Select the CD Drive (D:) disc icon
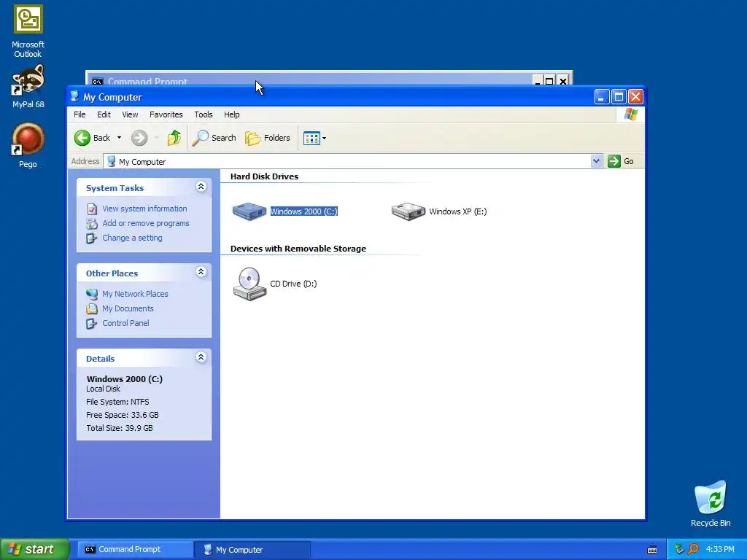 (249, 284)
